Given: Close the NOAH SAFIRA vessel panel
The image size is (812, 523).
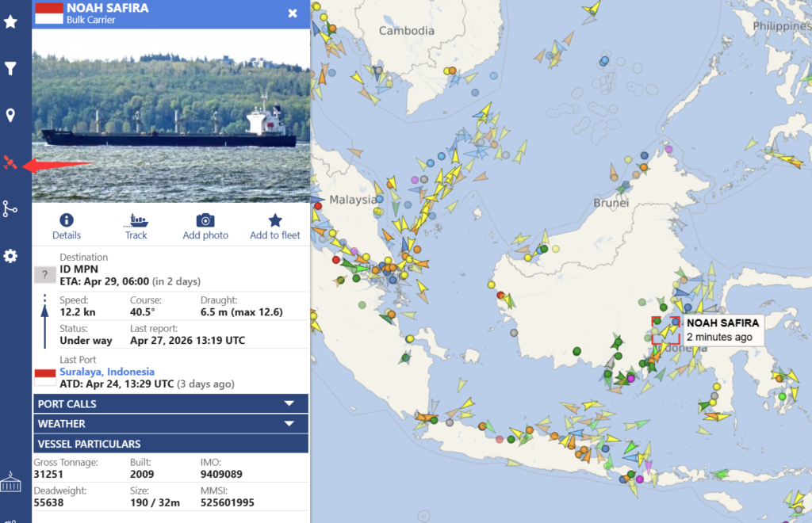Looking at the screenshot, I should click(293, 13).
